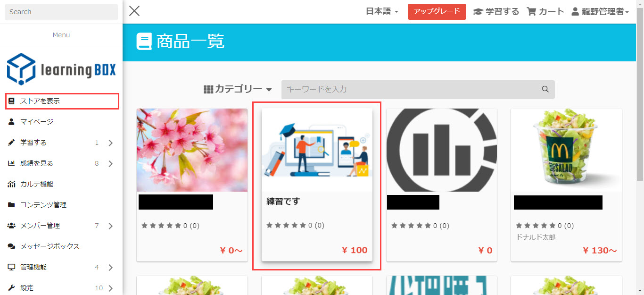644x295 pixels.
Task: Click the graduation cap 学習する icon
Action: pos(478,12)
